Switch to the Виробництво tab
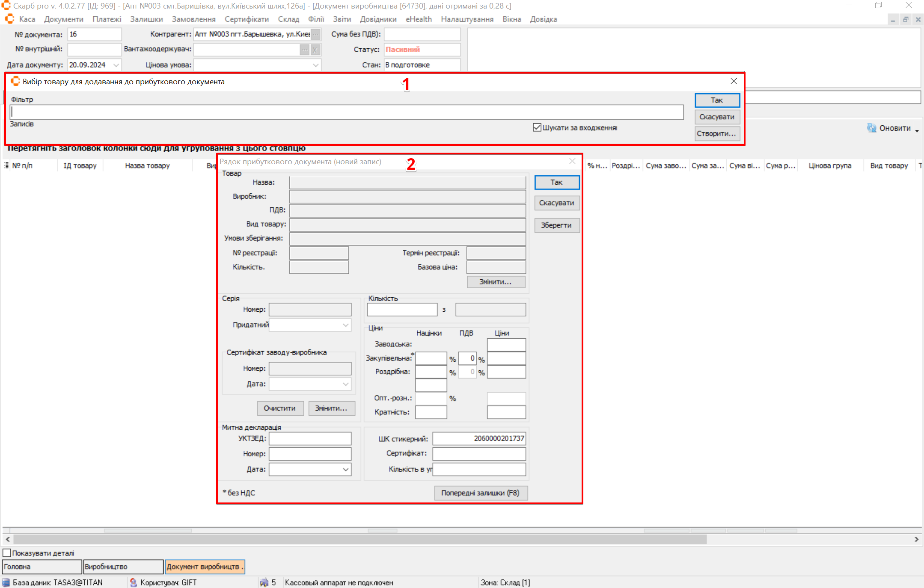924x588 pixels. 123,567
